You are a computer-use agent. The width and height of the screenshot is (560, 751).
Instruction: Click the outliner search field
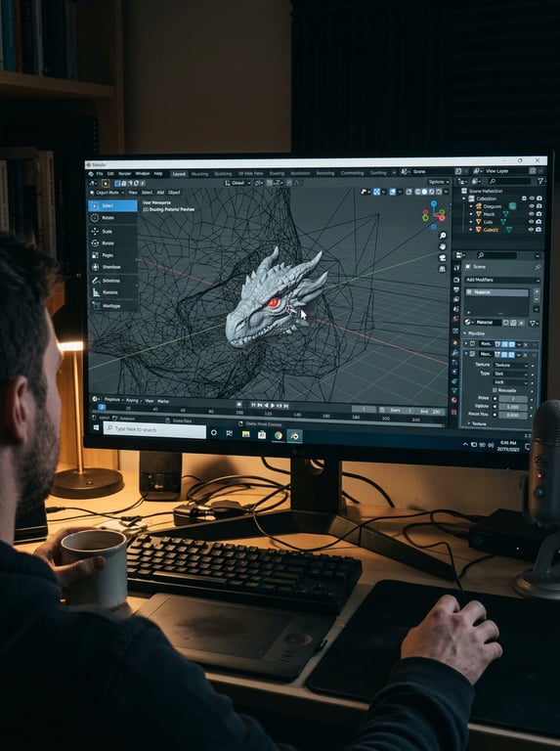pyautogui.click(x=510, y=181)
